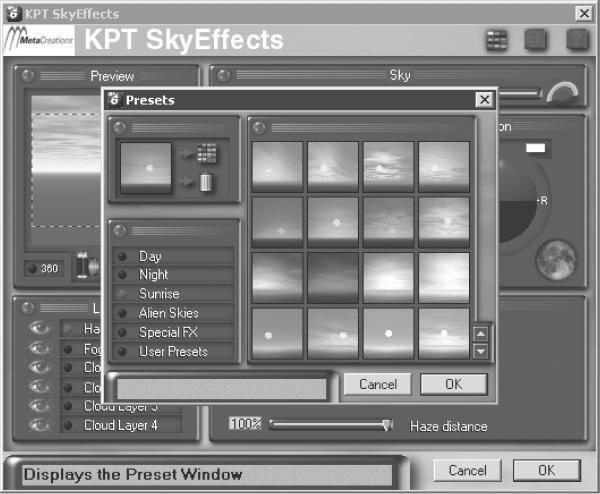The width and height of the screenshot is (600, 494).
Task: Click the add preset grid icon
Action: tap(207, 153)
